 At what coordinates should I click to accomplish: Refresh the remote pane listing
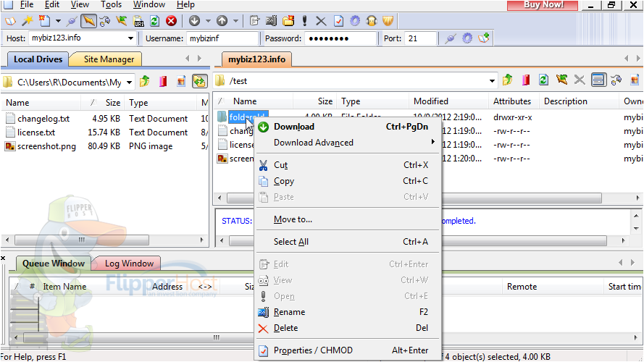(x=543, y=80)
